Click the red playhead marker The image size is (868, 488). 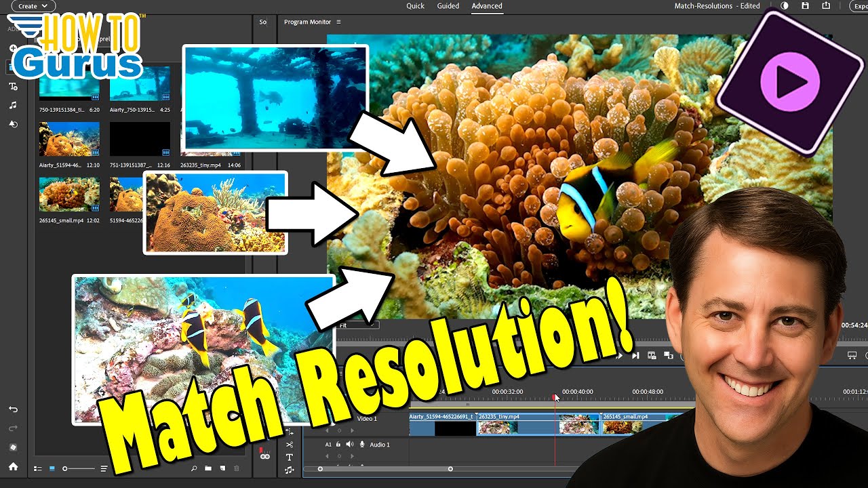(555, 397)
